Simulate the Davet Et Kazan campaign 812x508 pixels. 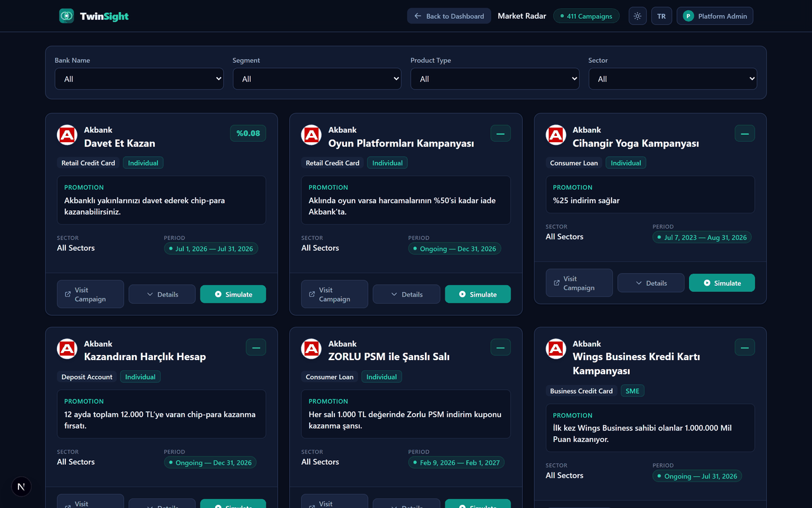click(x=233, y=294)
